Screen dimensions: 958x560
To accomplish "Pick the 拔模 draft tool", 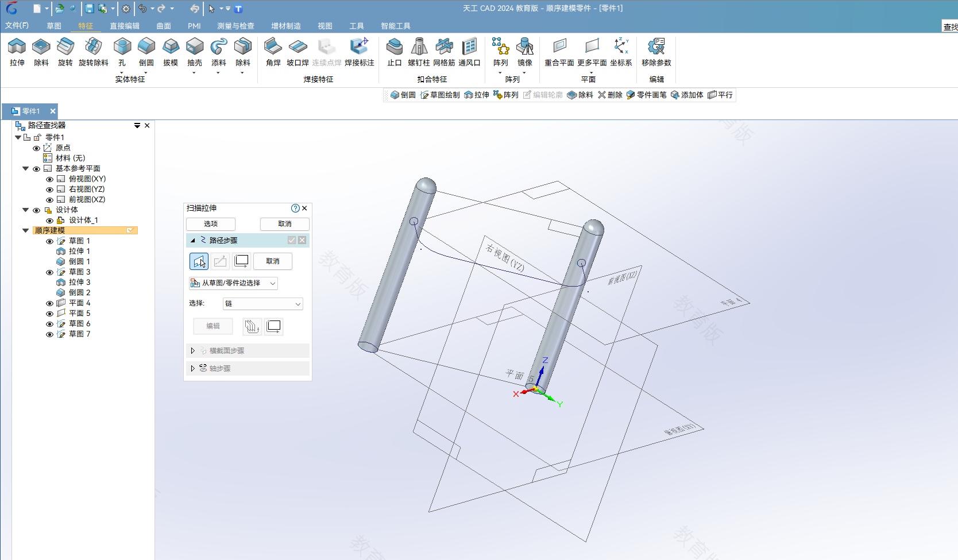I will (x=171, y=52).
